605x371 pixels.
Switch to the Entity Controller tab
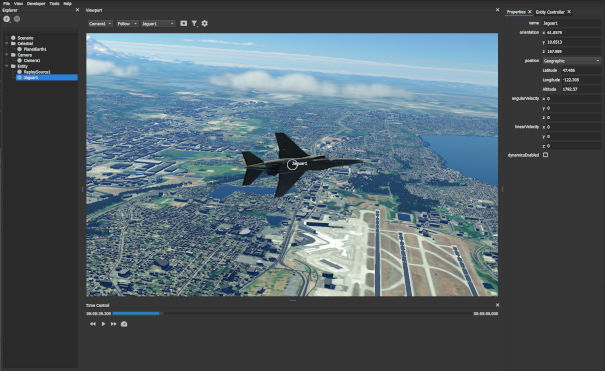coord(550,12)
